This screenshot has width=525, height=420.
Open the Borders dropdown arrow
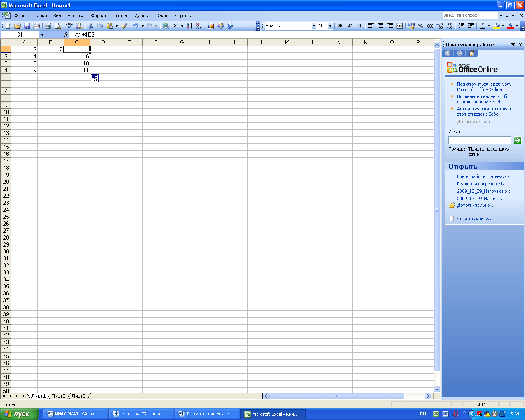click(x=489, y=26)
